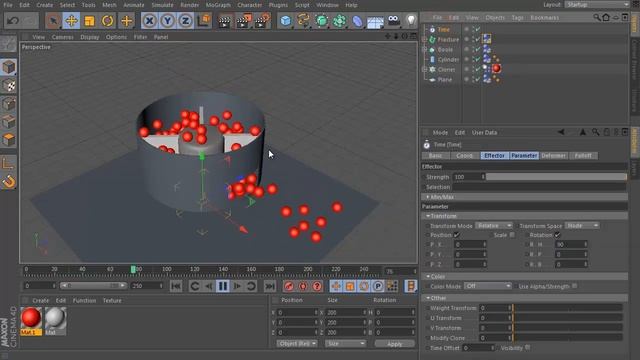
Task: Jump to start of animation
Action: click(x=176, y=286)
